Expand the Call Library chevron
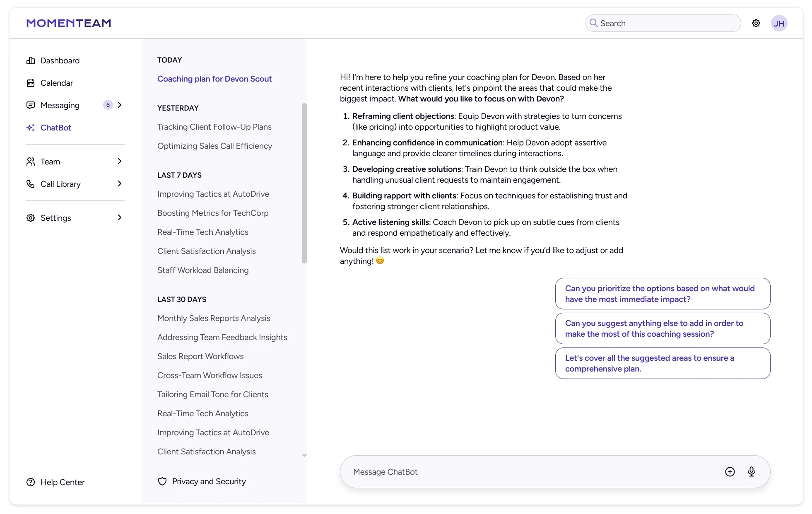 click(120, 184)
